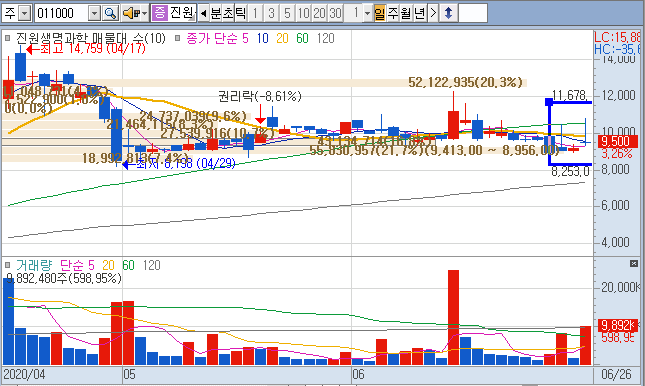Click the tallest red volume bar in June
This screenshot has height=386, width=645.
[453, 317]
